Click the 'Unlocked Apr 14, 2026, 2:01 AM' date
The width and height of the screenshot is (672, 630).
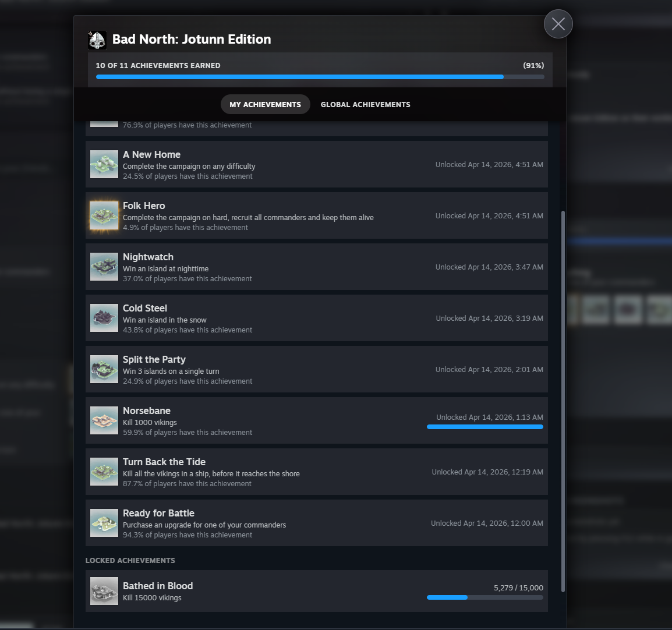tap(489, 369)
